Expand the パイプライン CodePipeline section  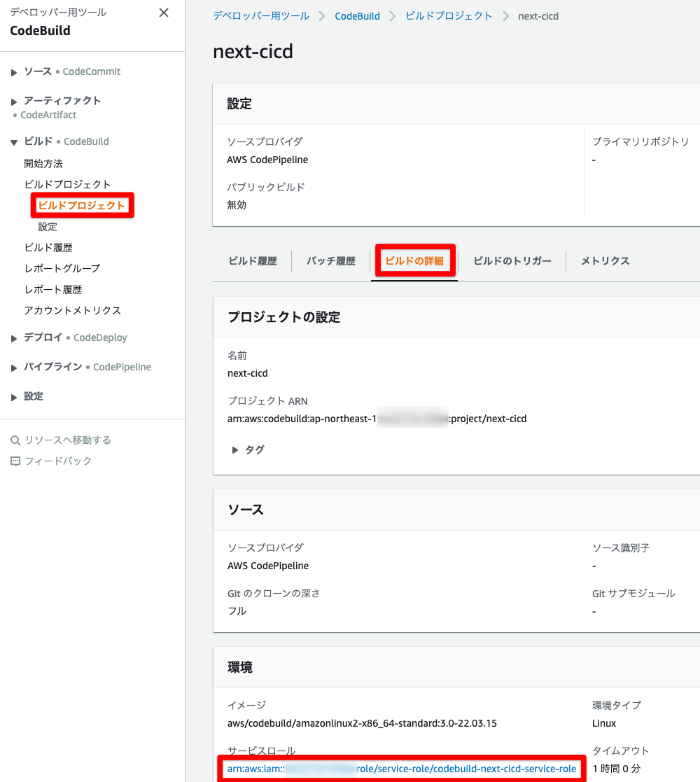[14, 368]
